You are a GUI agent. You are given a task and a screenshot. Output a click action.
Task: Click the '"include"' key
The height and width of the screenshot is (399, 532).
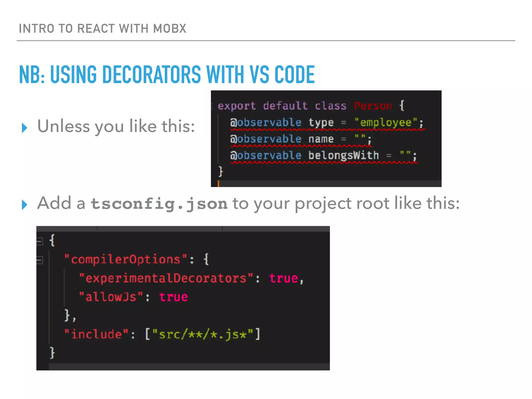[96, 334]
